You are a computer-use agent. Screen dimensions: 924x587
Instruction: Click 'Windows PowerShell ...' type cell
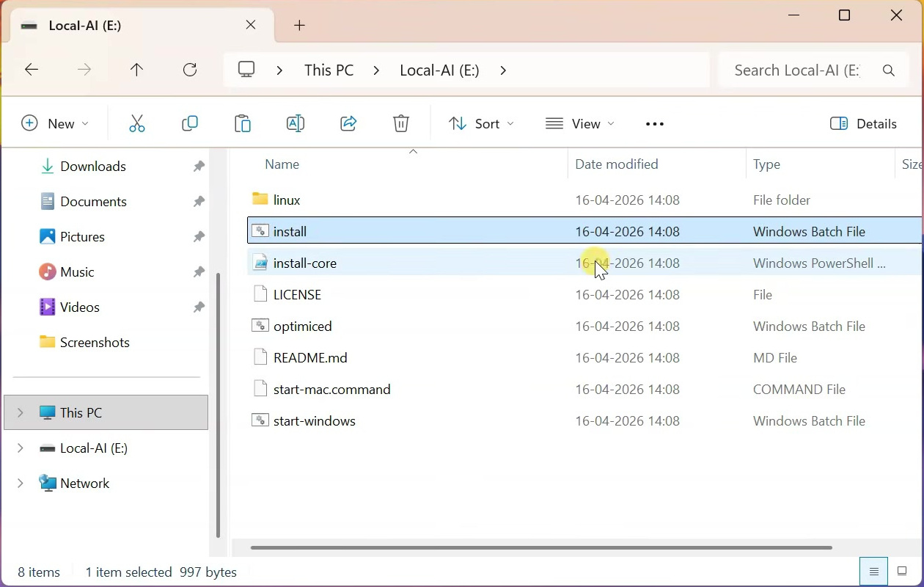[819, 263]
